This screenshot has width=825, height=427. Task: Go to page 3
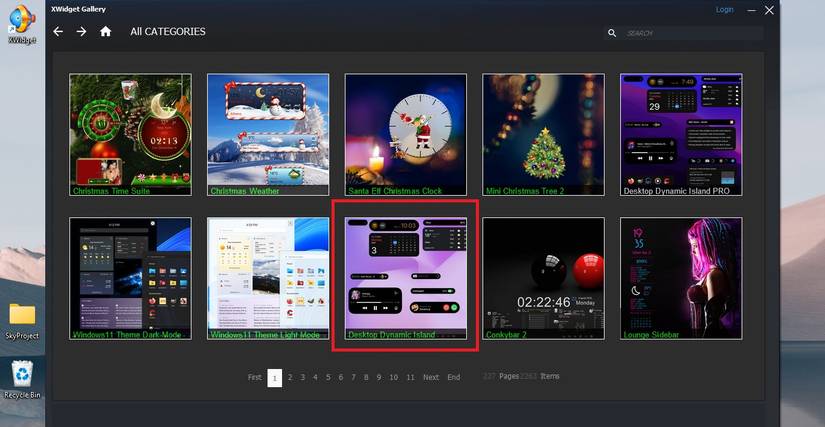point(303,378)
